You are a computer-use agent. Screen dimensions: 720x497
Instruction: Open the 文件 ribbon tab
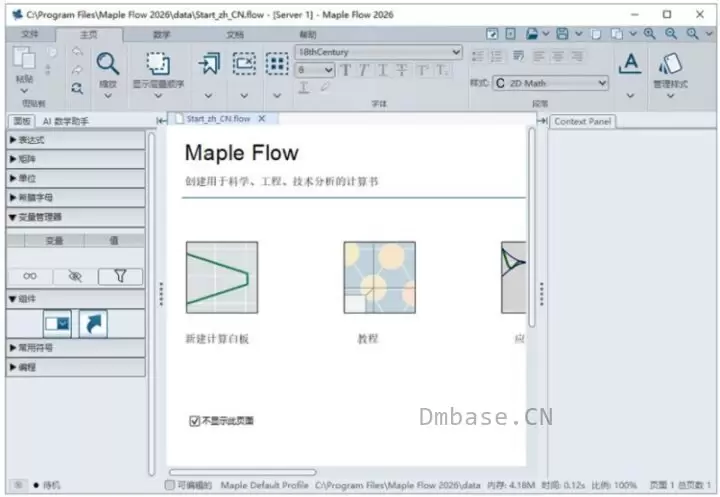[x=30, y=34]
